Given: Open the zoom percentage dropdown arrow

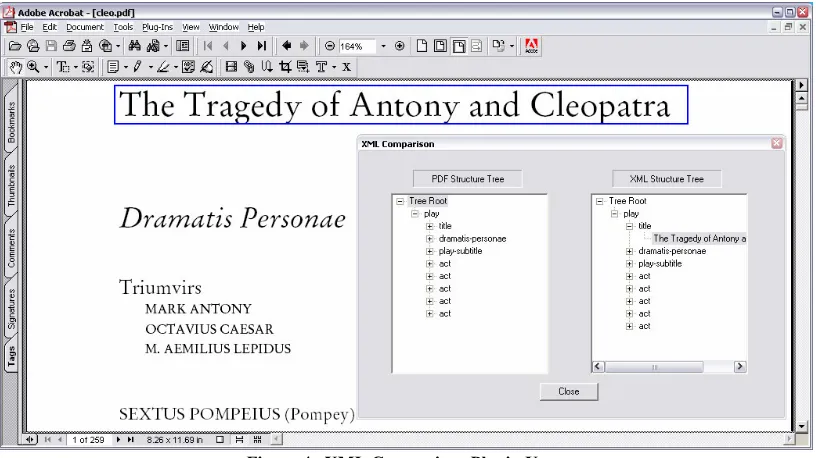Looking at the screenshot, I should tap(384, 46).
